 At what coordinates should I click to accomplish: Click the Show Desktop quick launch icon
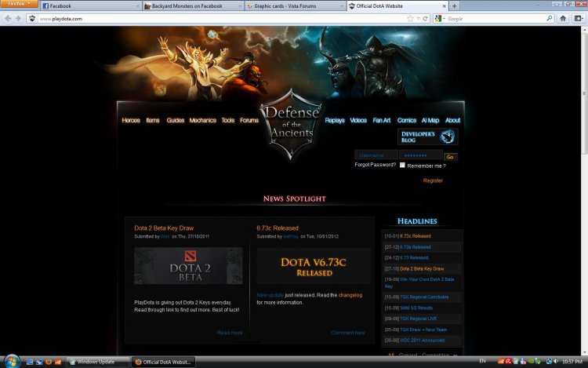coord(30,362)
